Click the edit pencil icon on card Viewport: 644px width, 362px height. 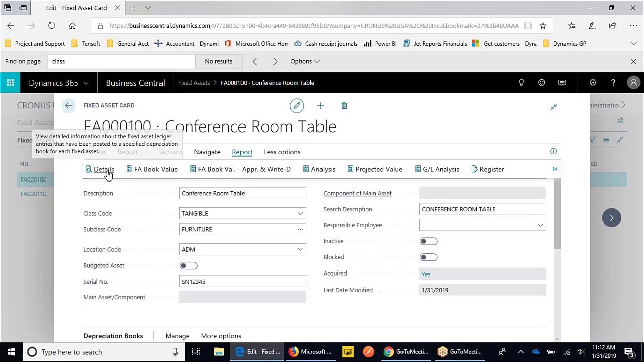click(x=297, y=106)
